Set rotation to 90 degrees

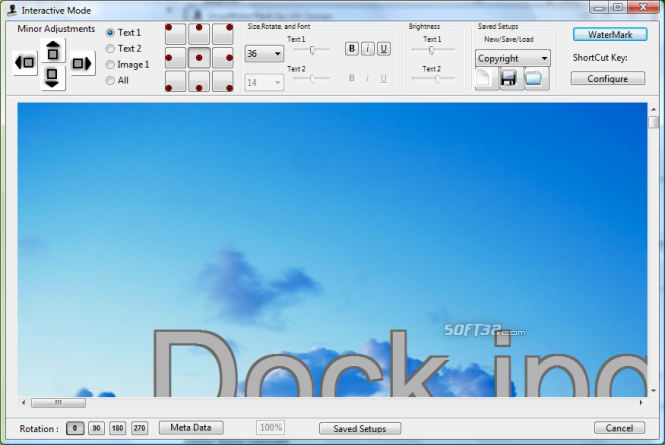96,428
